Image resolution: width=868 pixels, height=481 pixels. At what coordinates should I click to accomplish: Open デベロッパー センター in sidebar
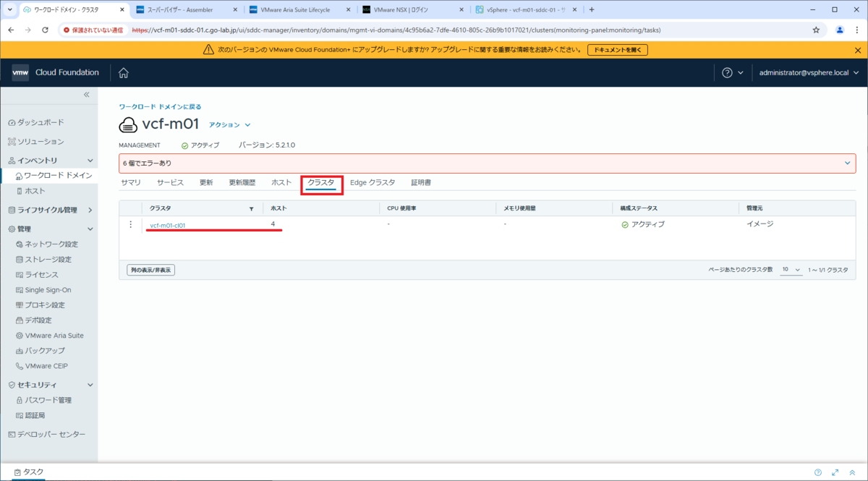46,434
